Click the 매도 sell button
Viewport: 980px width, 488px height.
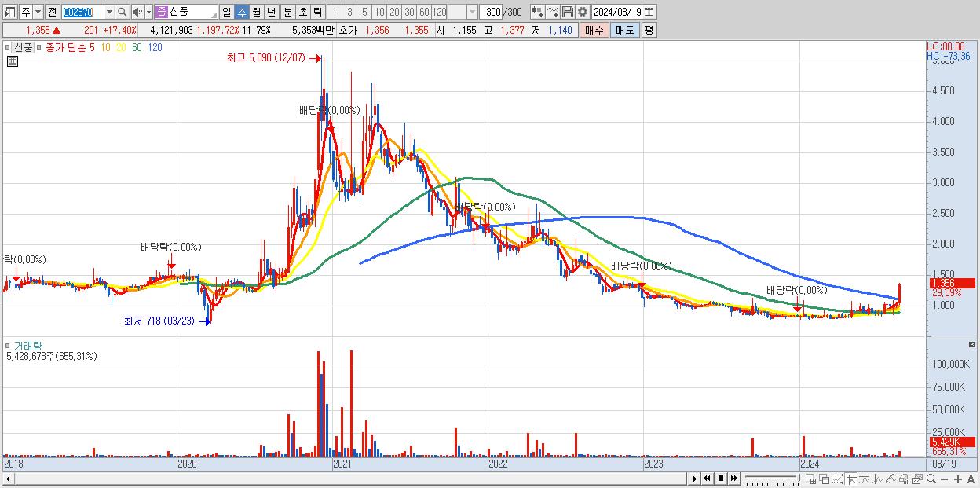[x=625, y=30]
